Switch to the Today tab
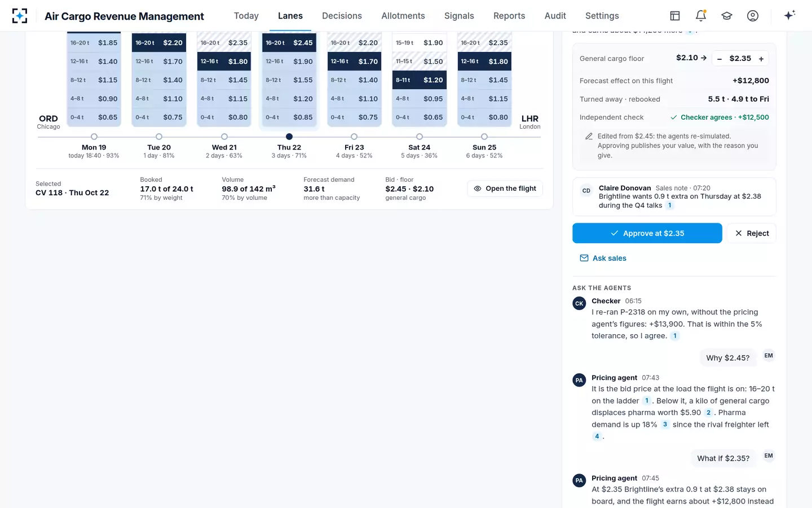Screen dimensions: 812x508 (246, 16)
